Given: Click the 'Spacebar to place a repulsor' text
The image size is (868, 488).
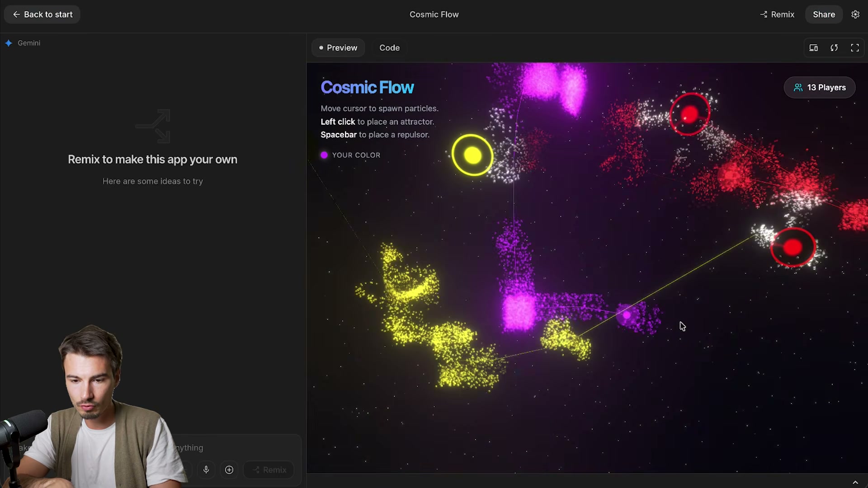Looking at the screenshot, I should (375, 135).
